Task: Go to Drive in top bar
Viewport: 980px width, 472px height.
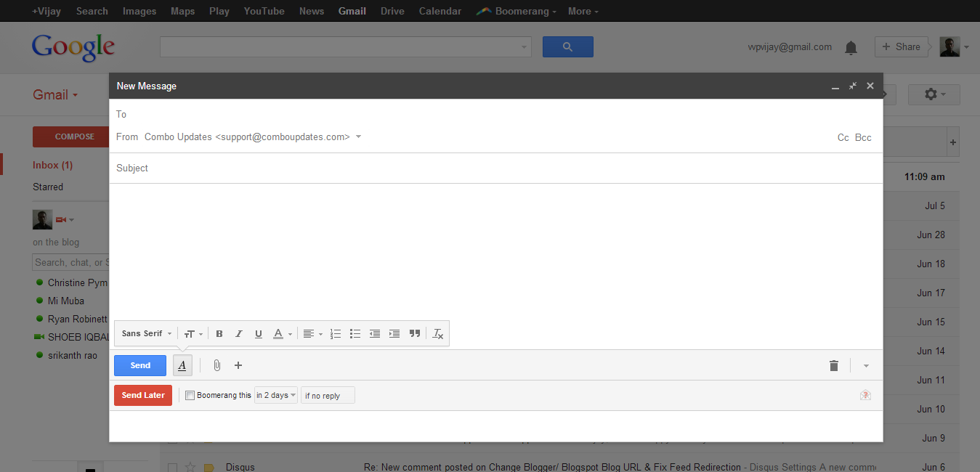Action: pyautogui.click(x=392, y=11)
